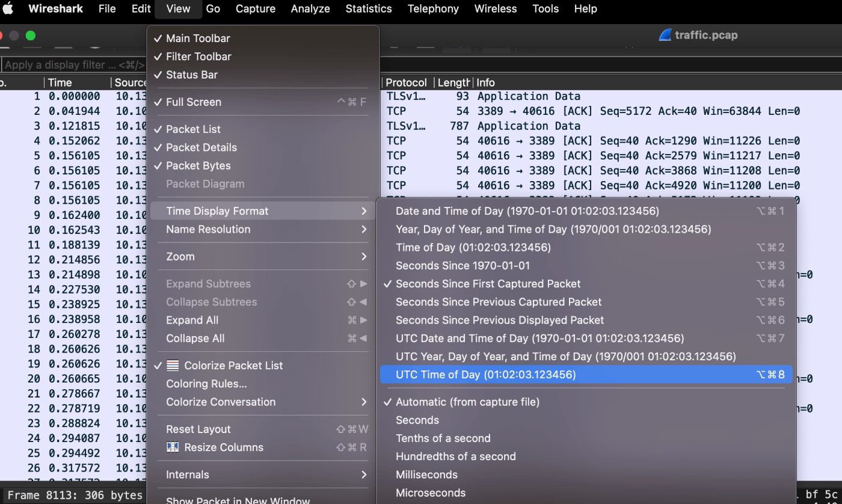This screenshot has height=504, width=842.
Task: Select the 787-byte TLSv1 Application Data row
Action: coord(611,126)
